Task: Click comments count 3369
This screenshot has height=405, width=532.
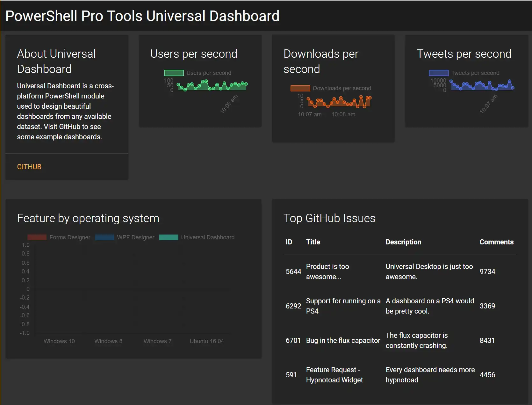Action: 487,306
